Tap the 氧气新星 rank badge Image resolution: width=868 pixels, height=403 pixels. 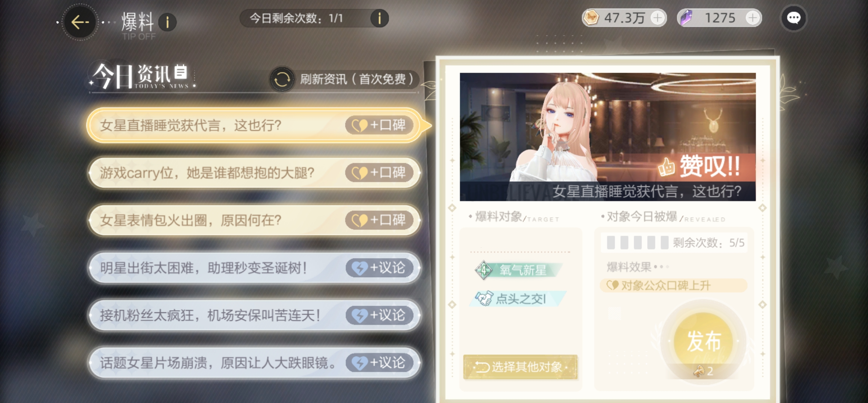click(518, 270)
